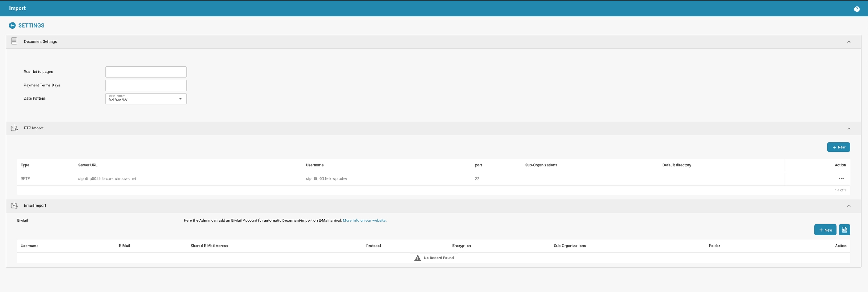Add a new FTP Import connection
The width and height of the screenshot is (868, 292).
click(x=838, y=147)
